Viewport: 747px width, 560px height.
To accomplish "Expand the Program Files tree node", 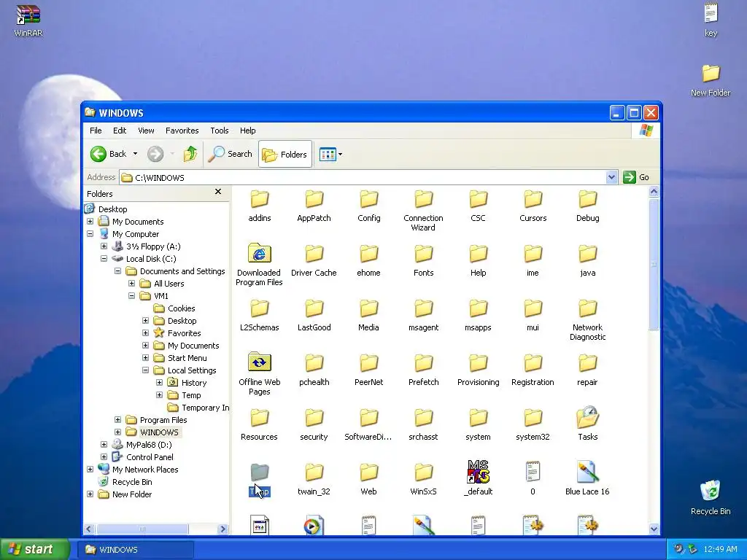I will tap(117, 419).
